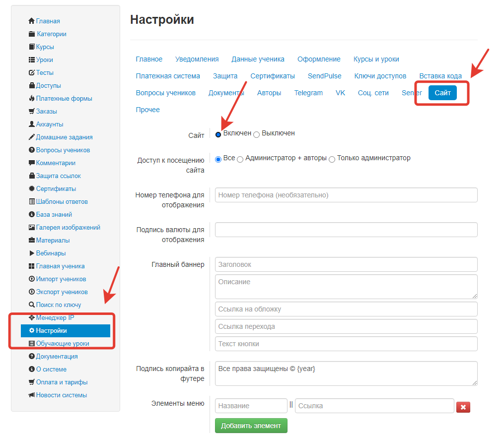Enable the Включен site radio option
504x434 pixels.
[x=218, y=134]
